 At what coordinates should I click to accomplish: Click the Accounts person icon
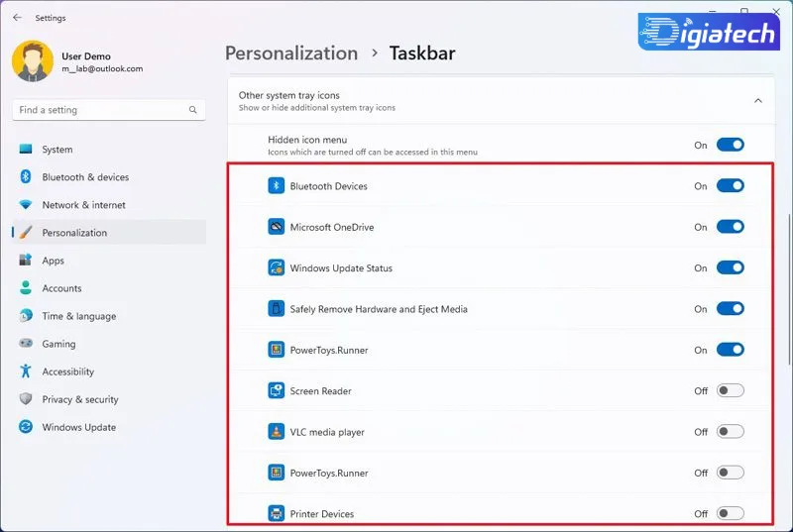(x=26, y=288)
